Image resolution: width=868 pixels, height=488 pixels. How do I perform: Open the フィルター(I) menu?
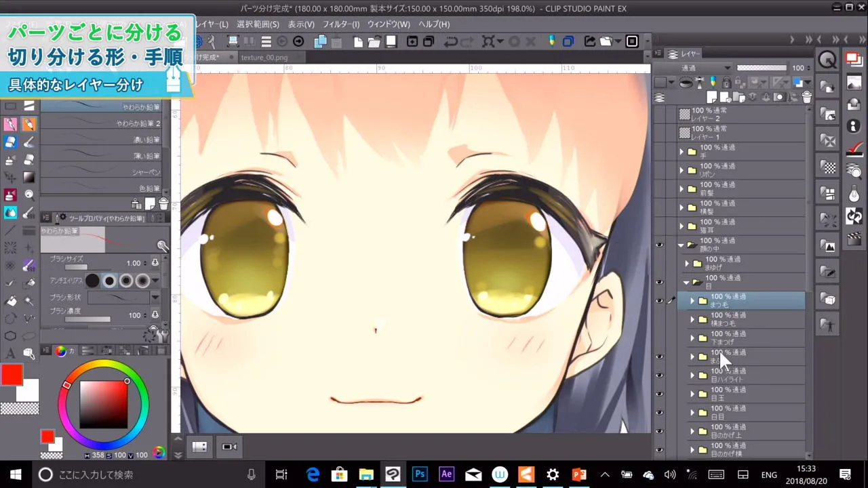point(341,24)
